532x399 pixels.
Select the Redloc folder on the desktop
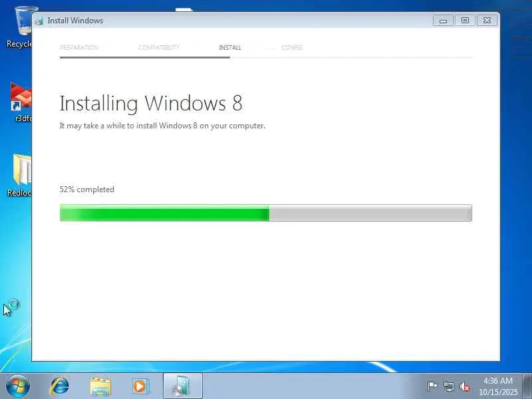tap(20, 175)
